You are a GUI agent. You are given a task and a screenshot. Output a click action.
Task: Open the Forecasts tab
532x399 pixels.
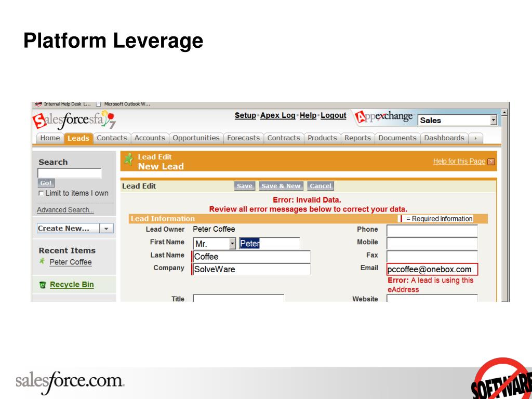pos(243,138)
